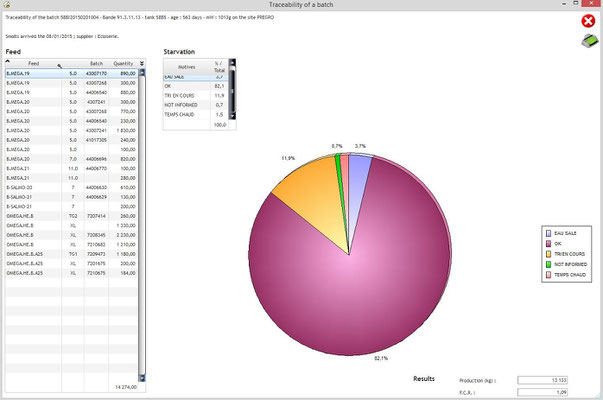603x400 pixels.
Task: Click batch cell 44006770
Action: pyautogui.click(x=96, y=168)
